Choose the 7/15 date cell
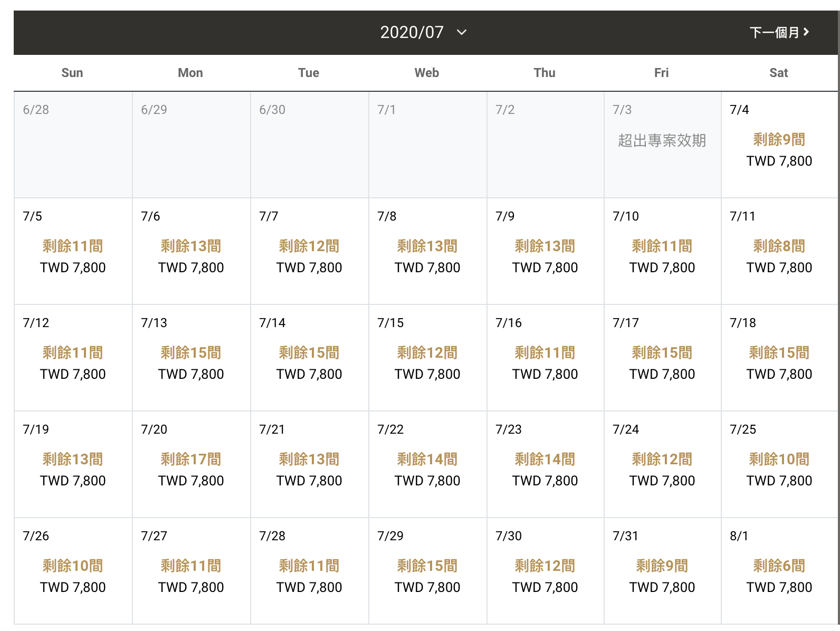Screen dimensions: 840x631 tap(427, 358)
